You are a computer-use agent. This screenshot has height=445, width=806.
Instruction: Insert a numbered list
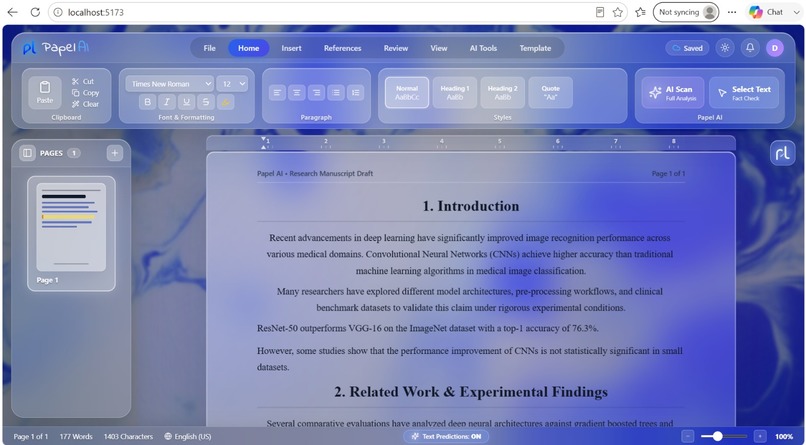356,92
